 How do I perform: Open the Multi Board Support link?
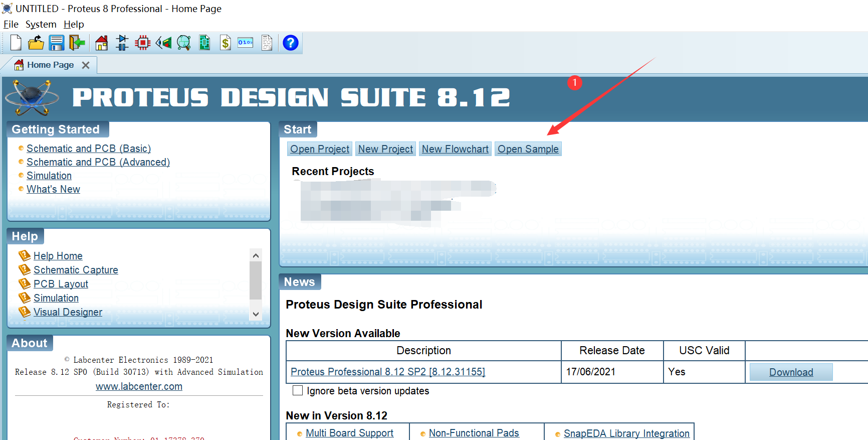(349, 433)
